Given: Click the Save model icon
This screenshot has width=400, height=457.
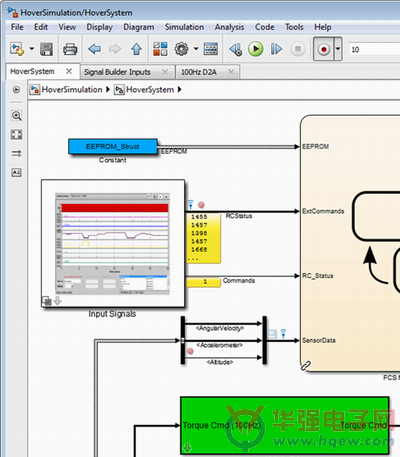Looking at the screenshot, I should tap(46, 49).
